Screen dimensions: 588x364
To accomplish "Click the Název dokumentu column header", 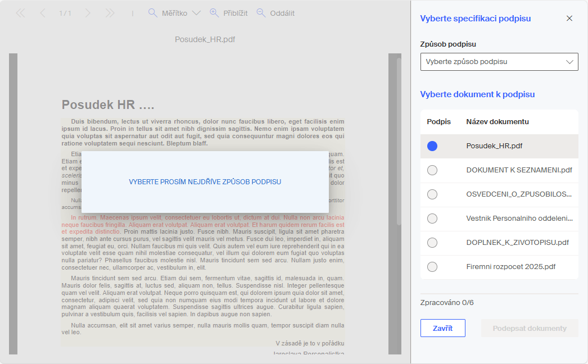I will [497, 122].
